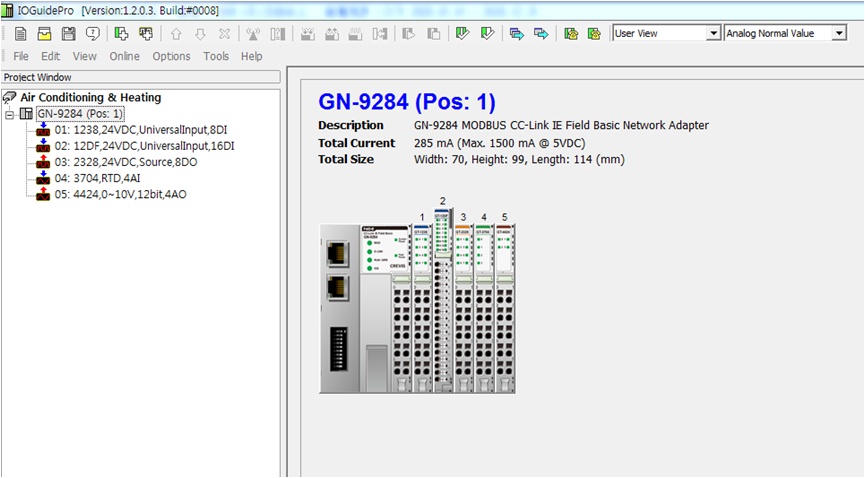Click the tall slot 2 module picture
The width and height of the screenshot is (865, 478).
(443, 300)
